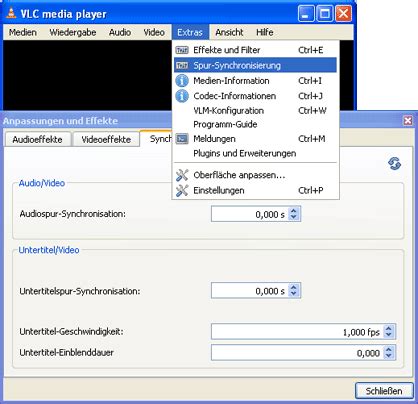Select the partially hidden Synch tab
The width and height of the screenshot is (418, 404).
coord(157,139)
